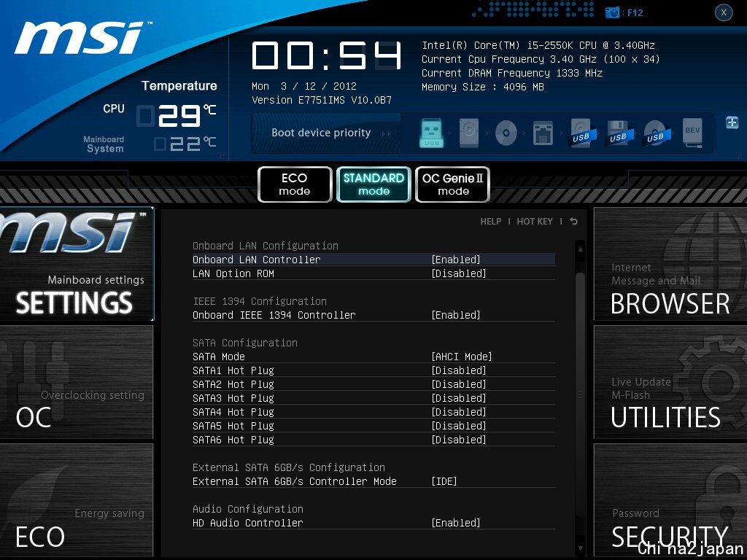Select the USB hard disk boot icon
747x560 pixels.
pyautogui.click(x=583, y=133)
